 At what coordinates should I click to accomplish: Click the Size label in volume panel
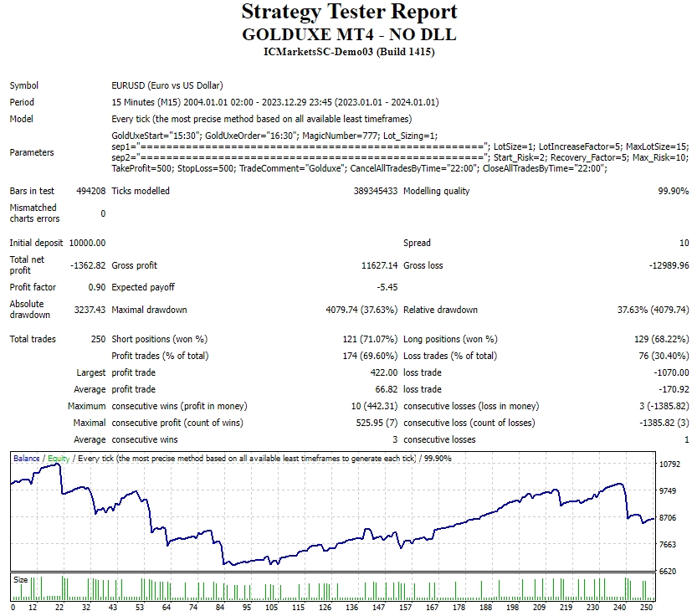point(20,578)
